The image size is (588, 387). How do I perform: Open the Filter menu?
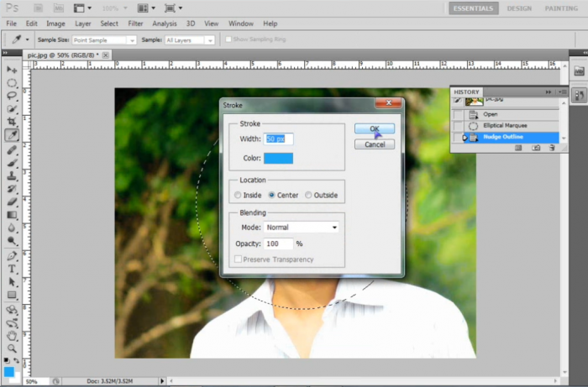pyautogui.click(x=135, y=24)
